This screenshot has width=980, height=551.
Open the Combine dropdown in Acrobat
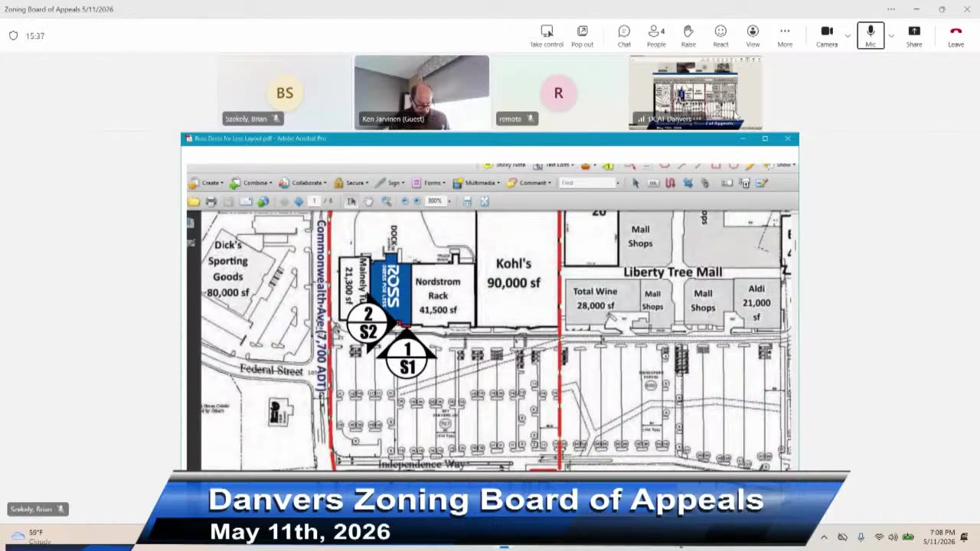tap(250, 183)
